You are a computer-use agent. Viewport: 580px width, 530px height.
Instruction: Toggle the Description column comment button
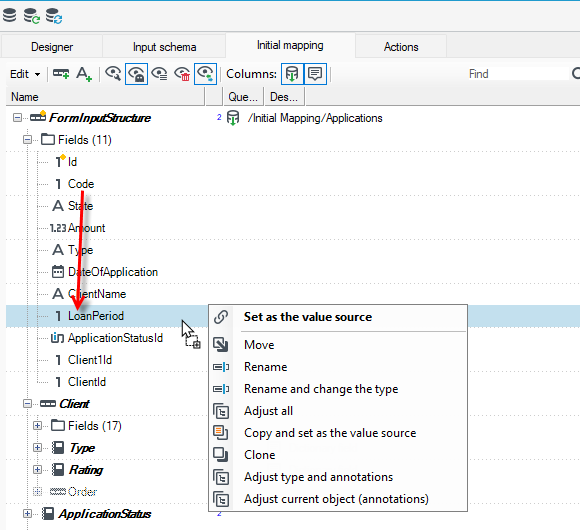(x=315, y=74)
